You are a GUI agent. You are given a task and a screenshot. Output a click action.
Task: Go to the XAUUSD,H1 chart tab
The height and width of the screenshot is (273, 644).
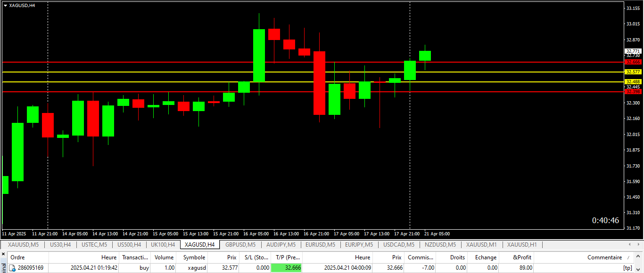click(522, 245)
